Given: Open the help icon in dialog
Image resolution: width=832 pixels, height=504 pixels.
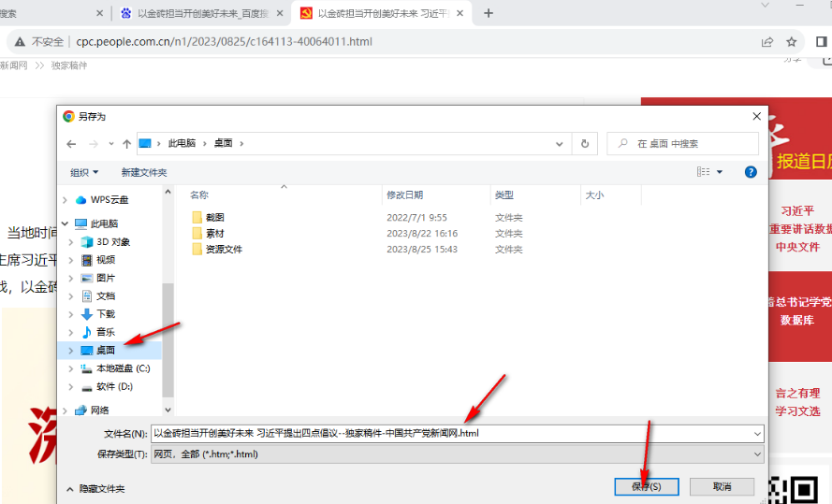Looking at the screenshot, I should [751, 172].
